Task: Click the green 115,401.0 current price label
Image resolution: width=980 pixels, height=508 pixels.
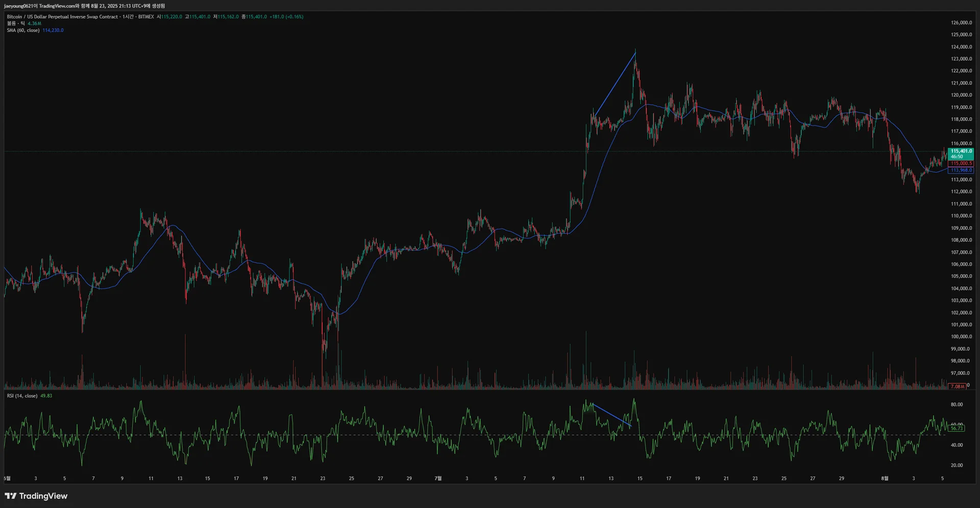Action: point(961,154)
